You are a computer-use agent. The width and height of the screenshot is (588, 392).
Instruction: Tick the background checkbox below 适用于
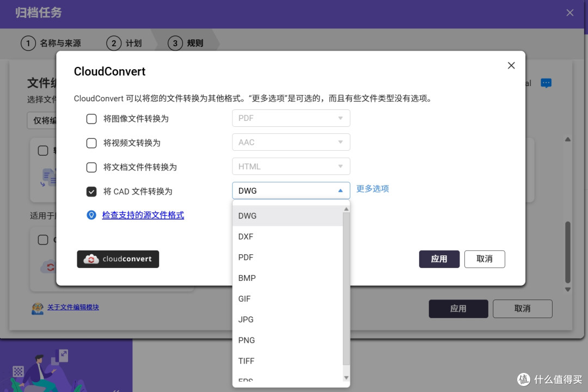click(x=43, y=240)
